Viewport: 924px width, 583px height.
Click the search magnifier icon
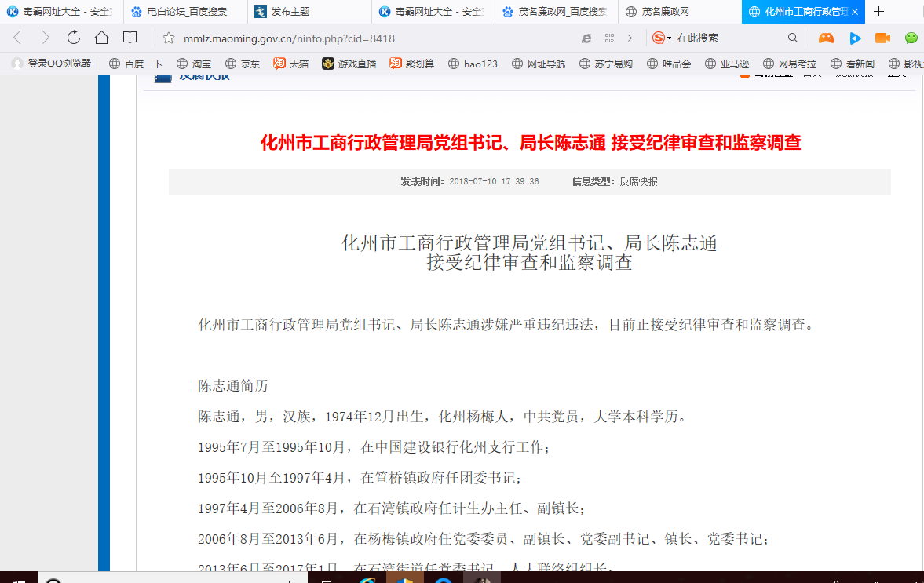point(793,38)
